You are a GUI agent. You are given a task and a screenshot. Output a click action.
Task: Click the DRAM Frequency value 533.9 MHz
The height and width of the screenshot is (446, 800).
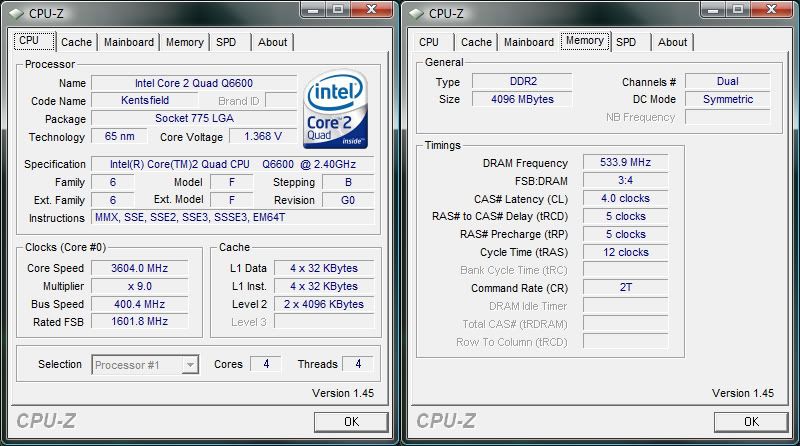tap(626, 162)
